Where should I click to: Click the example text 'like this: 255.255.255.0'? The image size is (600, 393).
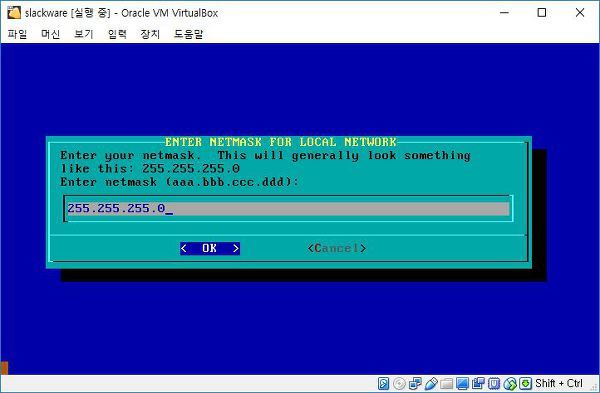150,169
